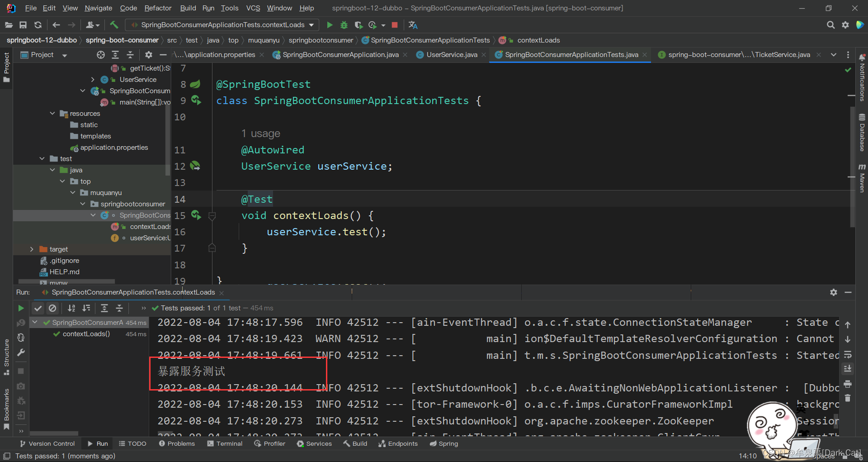
Task: Open Database side panel
Action: click(x=862, y=132)
